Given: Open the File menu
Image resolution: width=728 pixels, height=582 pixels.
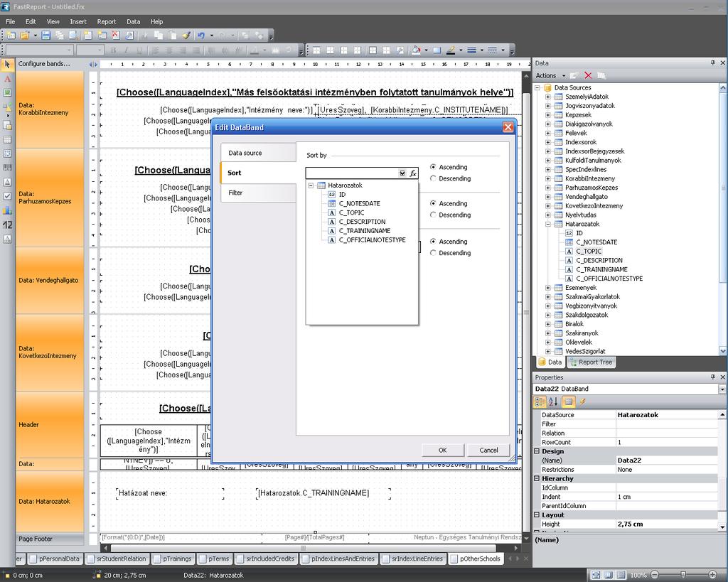Looking at the screenshot, I should (10, 21).
